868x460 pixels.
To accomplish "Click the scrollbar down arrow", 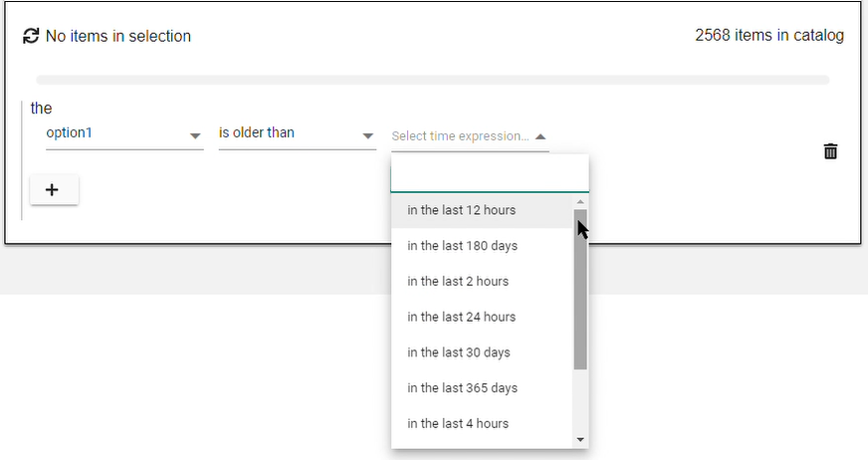I will click(580, 439).
